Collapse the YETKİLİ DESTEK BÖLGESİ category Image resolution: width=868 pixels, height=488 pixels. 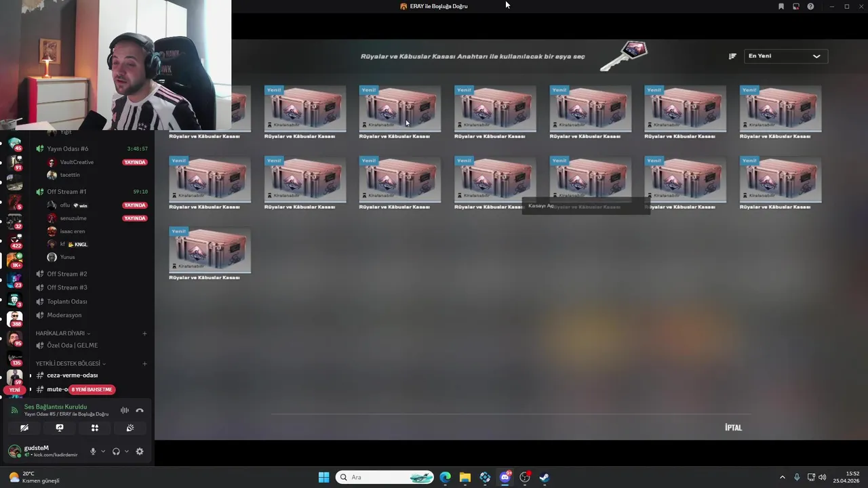(71, 363)
